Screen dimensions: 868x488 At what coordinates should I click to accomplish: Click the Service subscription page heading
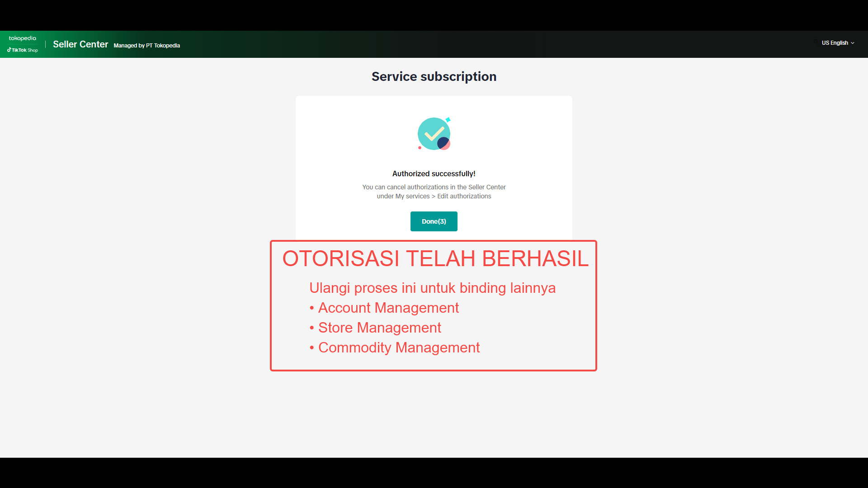click(x=434, y=76)
